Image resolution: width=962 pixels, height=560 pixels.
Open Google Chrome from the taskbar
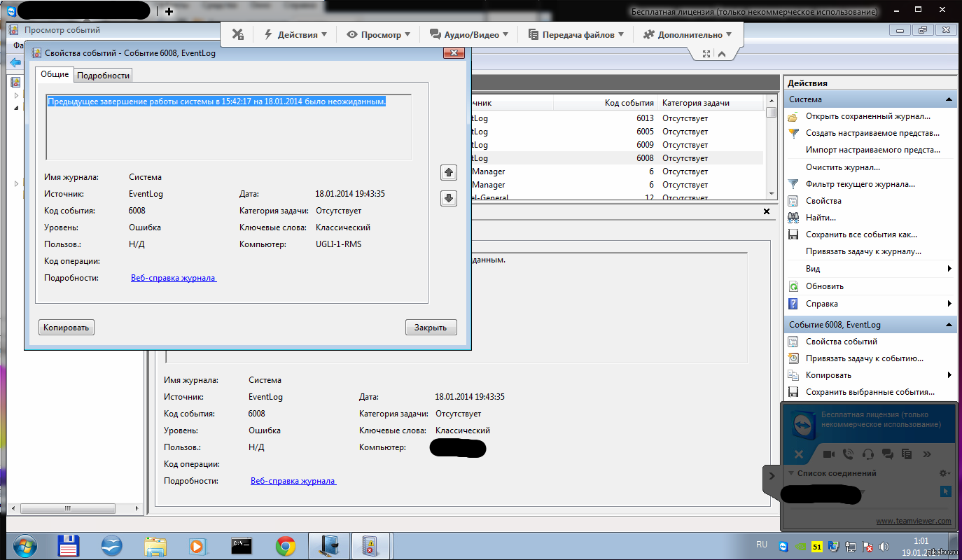[x=285, y=545]
